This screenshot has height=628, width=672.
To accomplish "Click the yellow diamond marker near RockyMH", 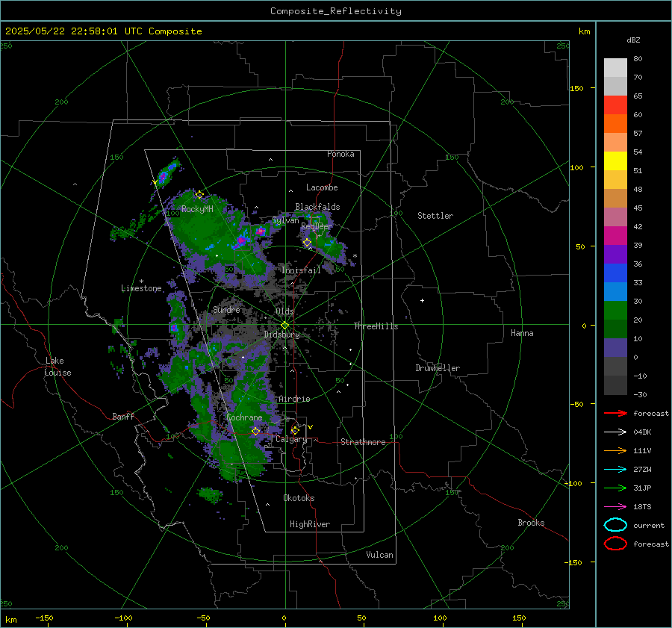I will tap(199, 195).
